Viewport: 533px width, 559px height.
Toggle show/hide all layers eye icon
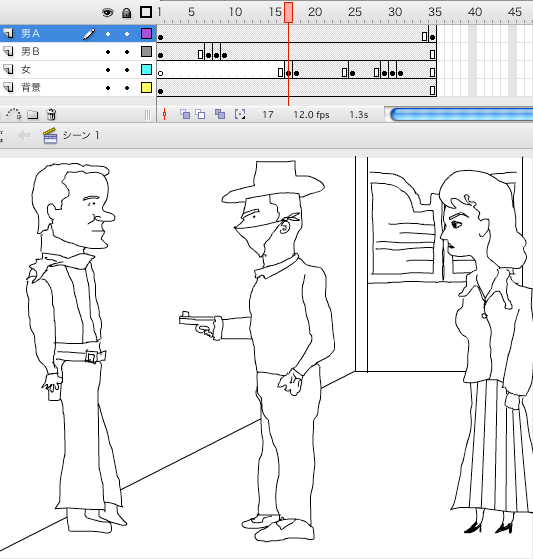(x=108, y=13)
